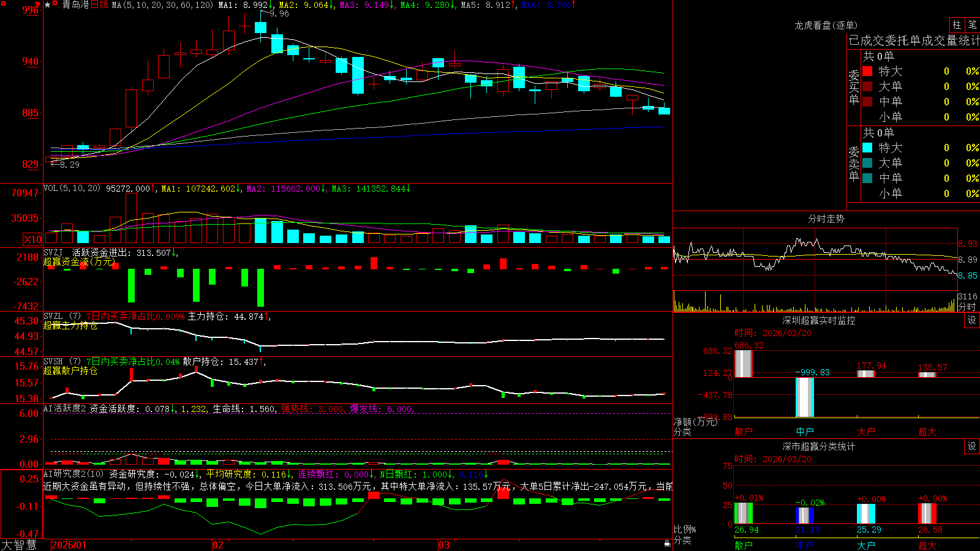Click the X10 volume scale indicator
Image resolution: width=980 pixels, height=551 pixels.
click(32, 239)
